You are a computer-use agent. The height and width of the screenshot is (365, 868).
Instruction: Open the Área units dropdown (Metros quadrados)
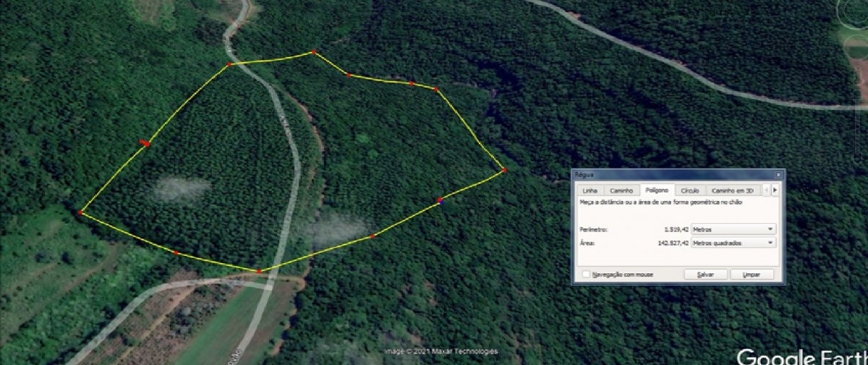(x=733, y=243)
